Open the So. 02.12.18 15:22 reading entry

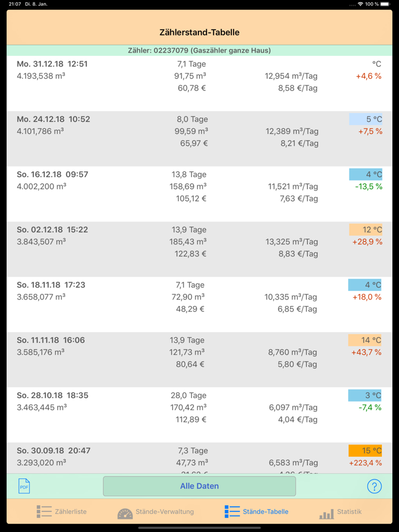(x=199, y=248)
